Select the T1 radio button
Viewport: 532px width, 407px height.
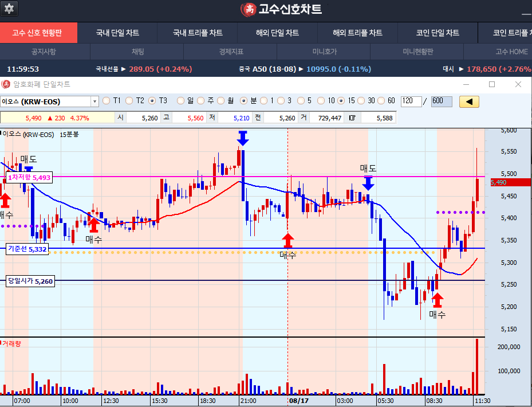pos(106,101)
